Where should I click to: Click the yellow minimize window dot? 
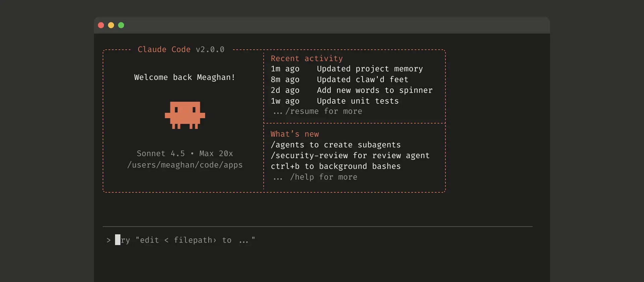point(111,25)
